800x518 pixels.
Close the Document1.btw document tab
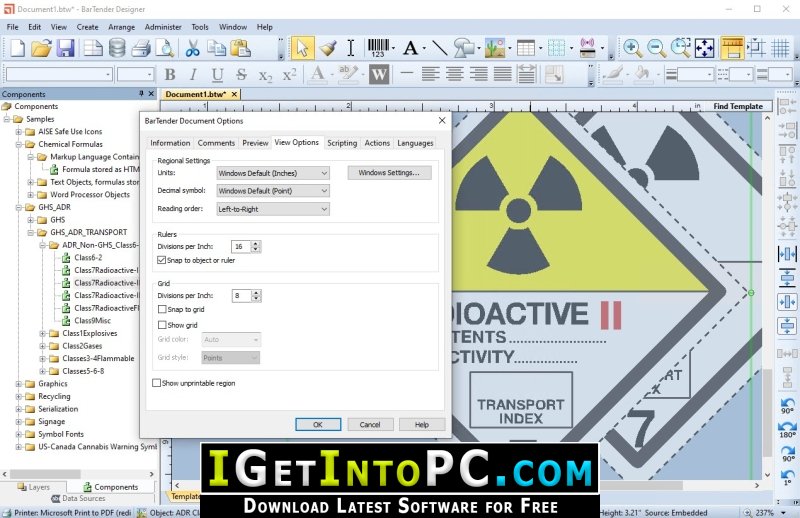pyautogui.click(x=234, y=94)
